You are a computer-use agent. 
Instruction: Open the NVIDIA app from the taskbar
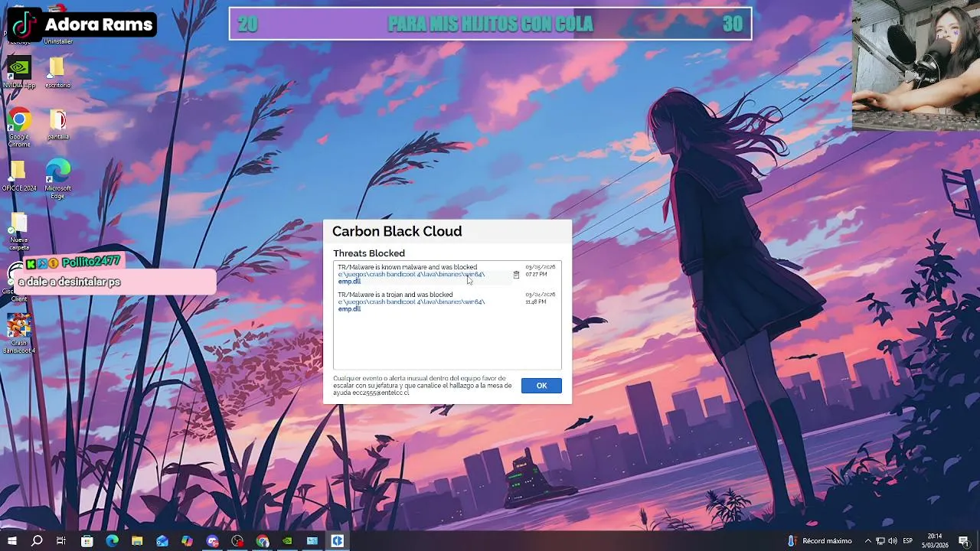287,541
